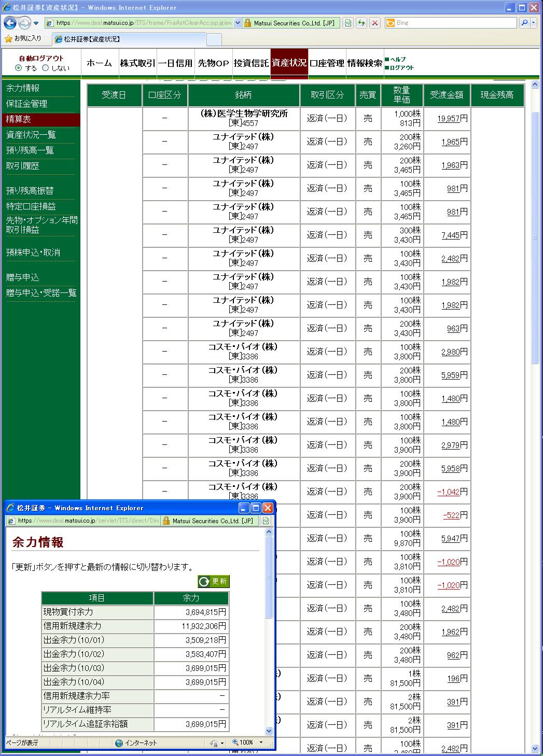Click the ログアウト logout link
The height and width of the screenshot is (756, 543).
coord(402,68)
